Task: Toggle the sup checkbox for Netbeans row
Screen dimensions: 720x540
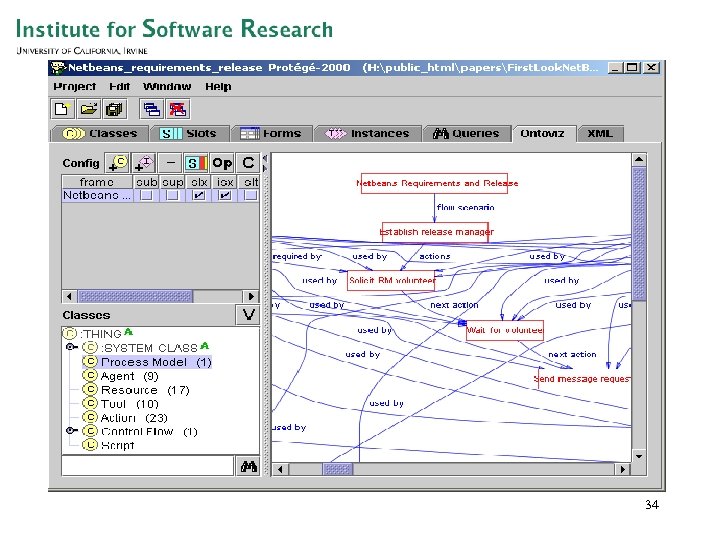Action: click(x=172, y=195)
